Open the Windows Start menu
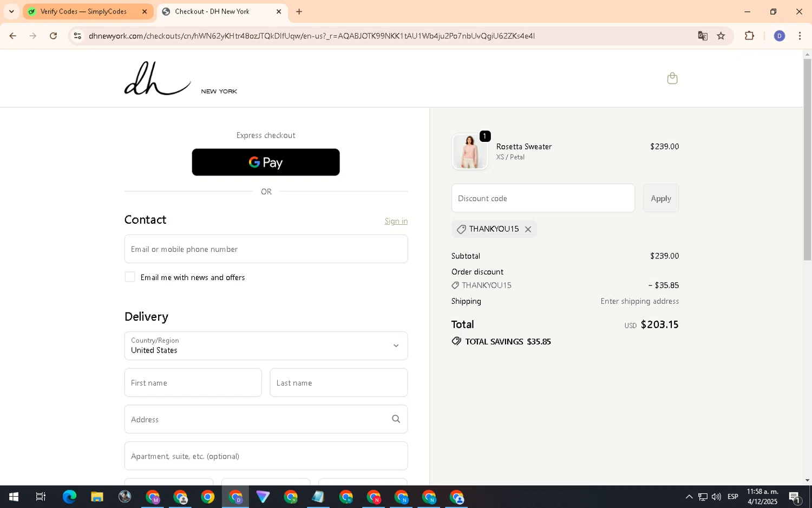 click(14, 497)
